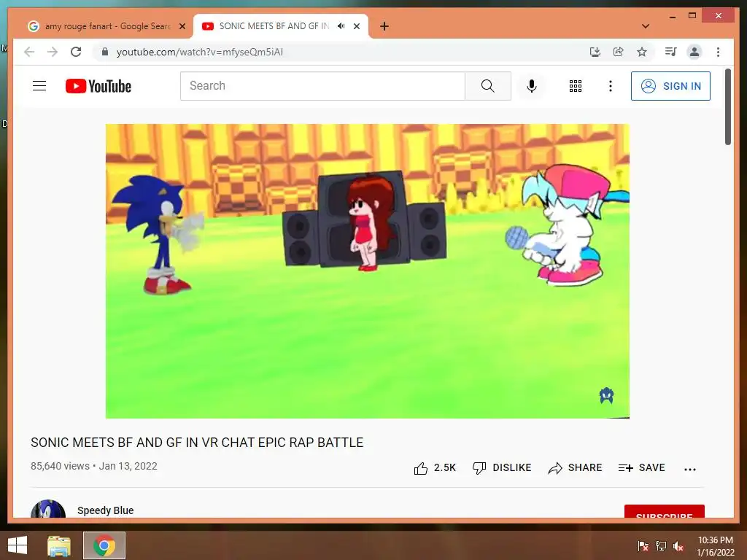Viewport: 747px width, 560px height.
Task: Open media controls in Chrome toolbar
Action: coord(671,52)
